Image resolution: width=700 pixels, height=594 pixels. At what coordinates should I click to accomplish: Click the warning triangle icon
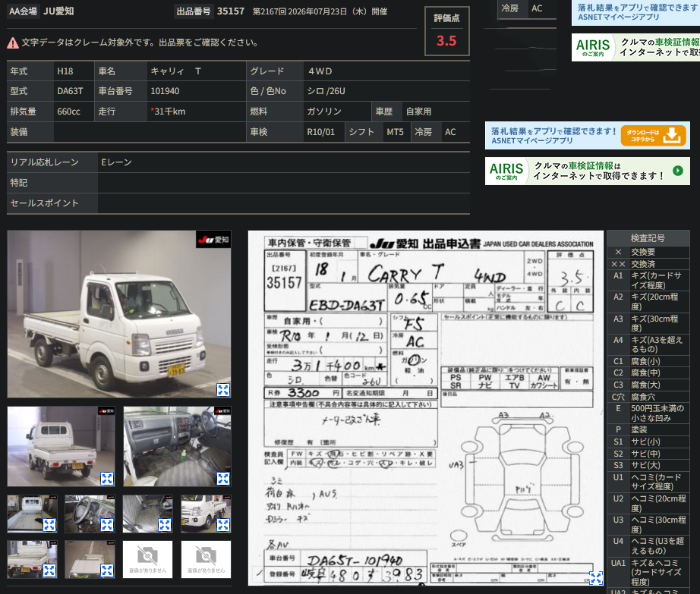pos(13,42)
